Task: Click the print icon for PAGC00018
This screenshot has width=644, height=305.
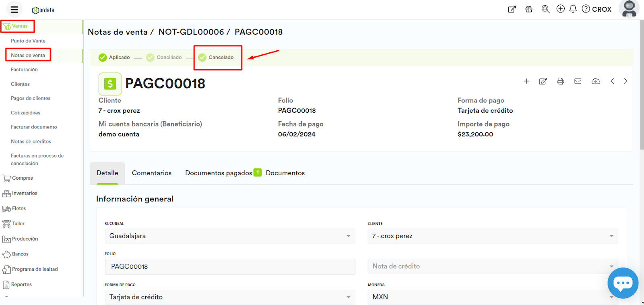Action: (x=560, y=81)
